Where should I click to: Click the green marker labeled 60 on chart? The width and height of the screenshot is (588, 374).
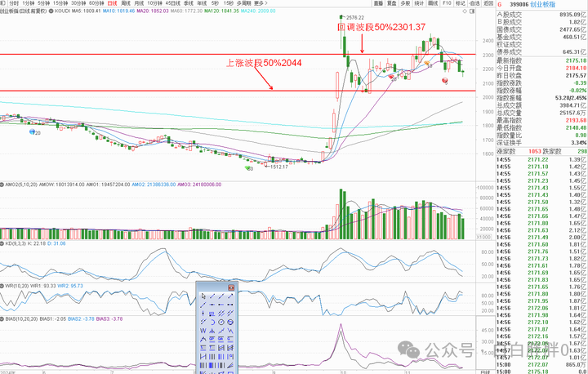[247, 167]
